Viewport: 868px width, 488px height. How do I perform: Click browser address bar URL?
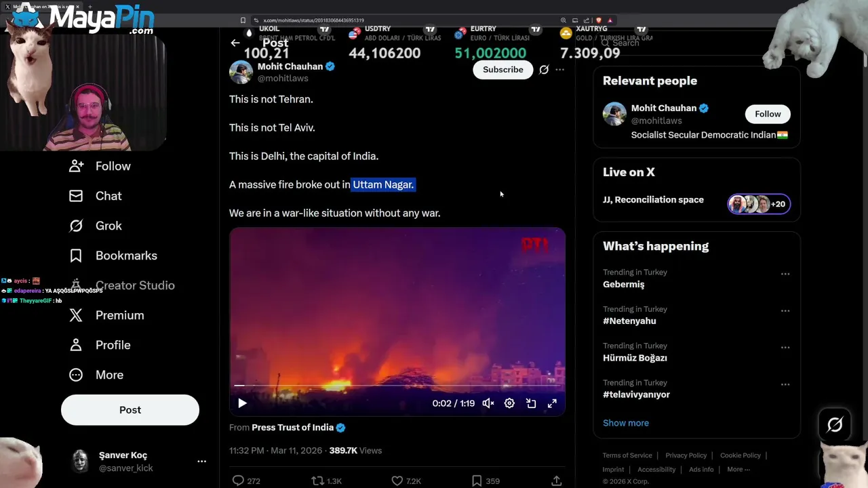pyautogui.click(x=313, y=20)
